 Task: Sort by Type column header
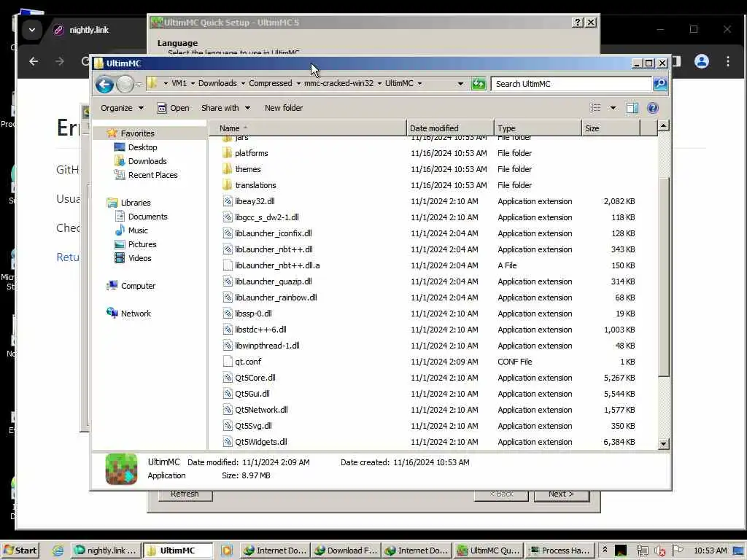pyautogui.click(x=538, y=128)
